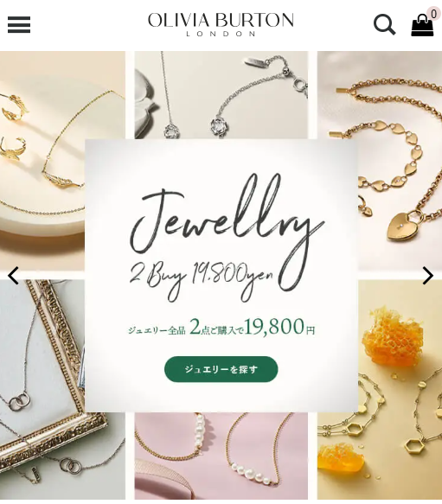Select the honeycomb hexagon necklace photo
Screen dimensions: 442x504
click(x=380, y=390)
